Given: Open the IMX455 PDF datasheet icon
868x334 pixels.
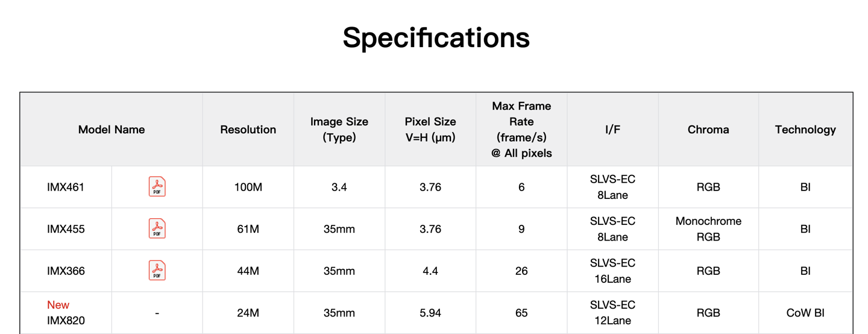Looking at the screenshot, I should 157,229.
